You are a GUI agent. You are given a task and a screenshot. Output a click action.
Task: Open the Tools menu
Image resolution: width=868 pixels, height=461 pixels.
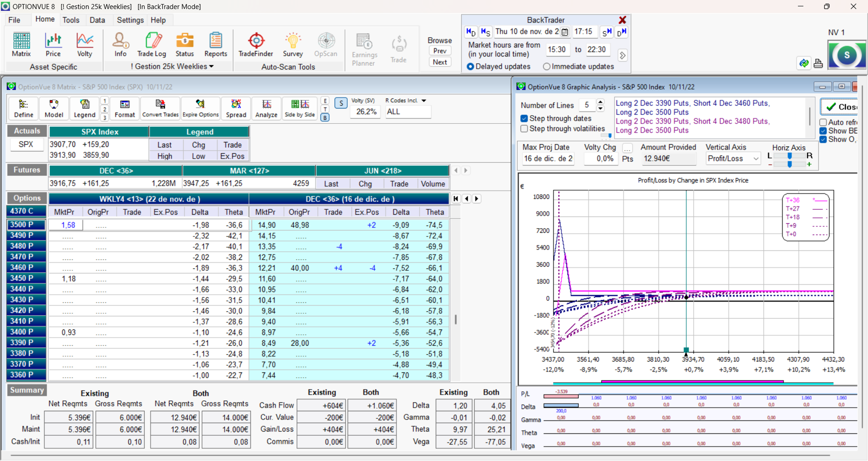click(x=71, y=20)
